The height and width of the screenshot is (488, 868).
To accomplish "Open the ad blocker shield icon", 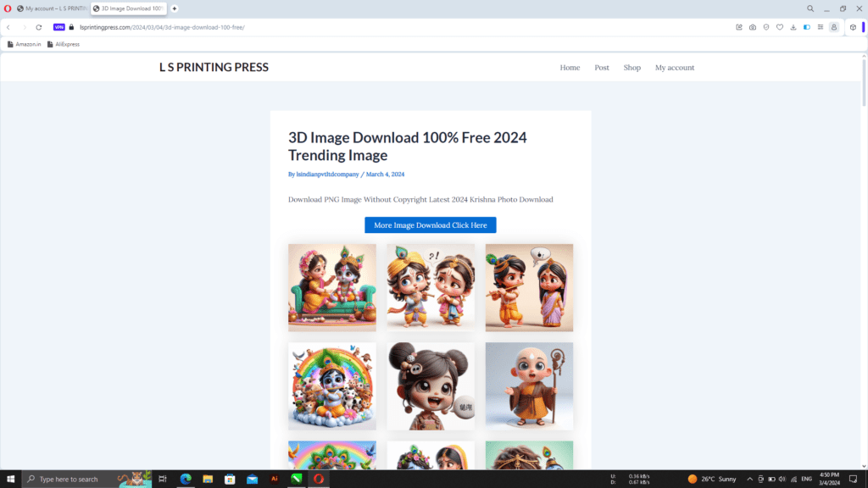I will click(x=766, y=27).
